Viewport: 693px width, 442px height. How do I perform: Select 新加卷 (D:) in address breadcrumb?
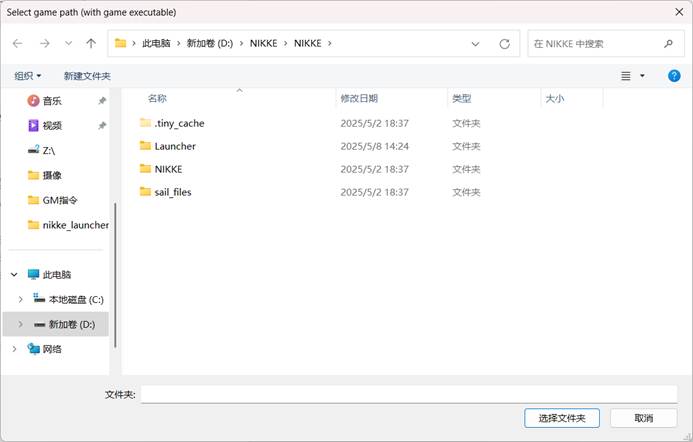[x=209, y=43]
